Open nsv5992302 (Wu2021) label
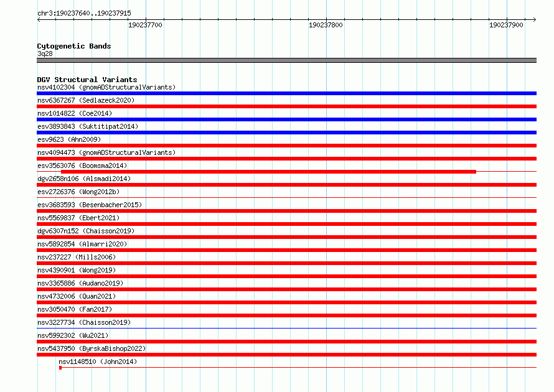Viewport: 554px width, 392px height. [73, 335]
